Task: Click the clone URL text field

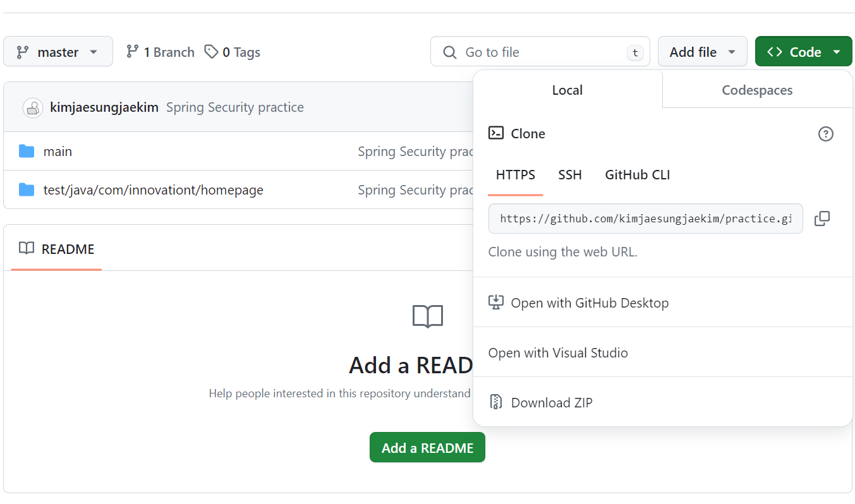Action: coord(646,219)
